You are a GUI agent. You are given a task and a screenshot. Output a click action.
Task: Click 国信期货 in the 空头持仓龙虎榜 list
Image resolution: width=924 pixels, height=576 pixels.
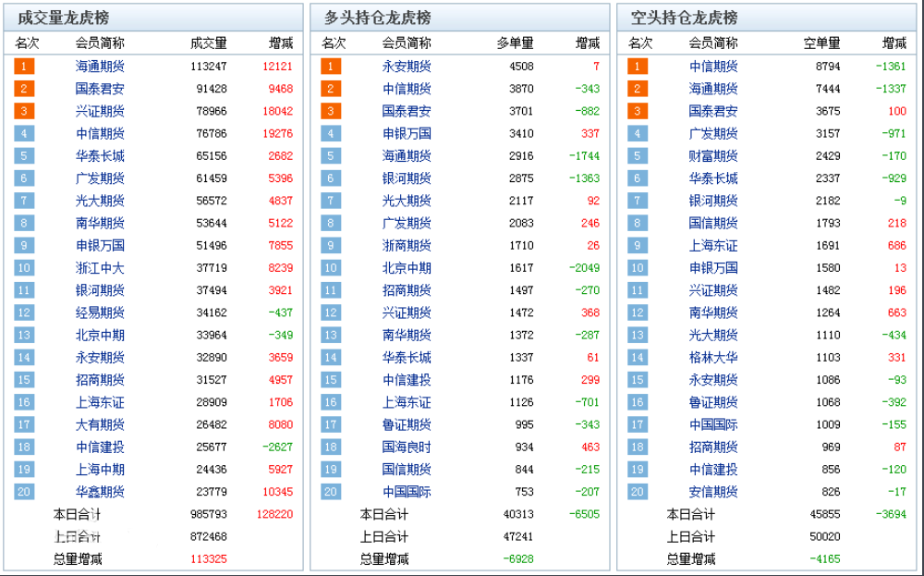[713, 223]
